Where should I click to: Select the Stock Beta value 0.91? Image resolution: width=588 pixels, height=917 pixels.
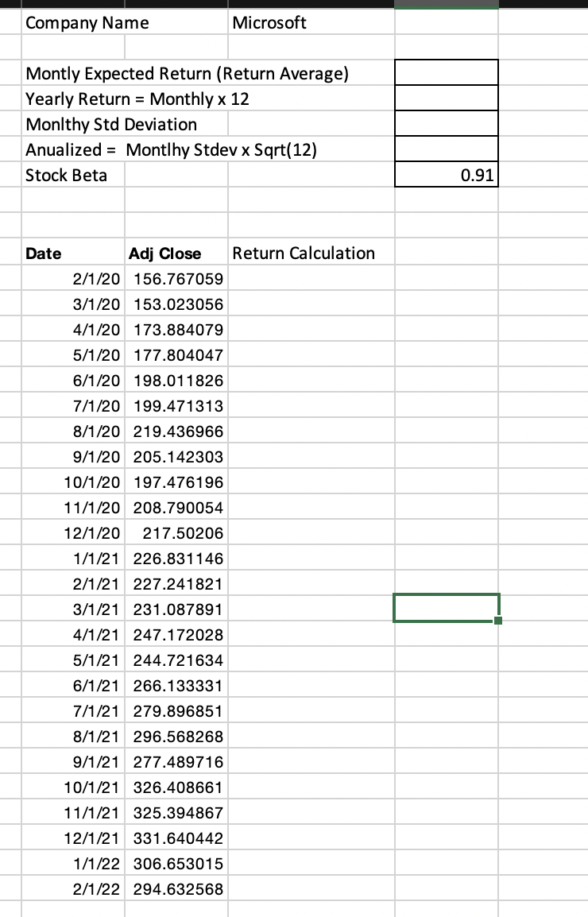[x=447, y=175]
